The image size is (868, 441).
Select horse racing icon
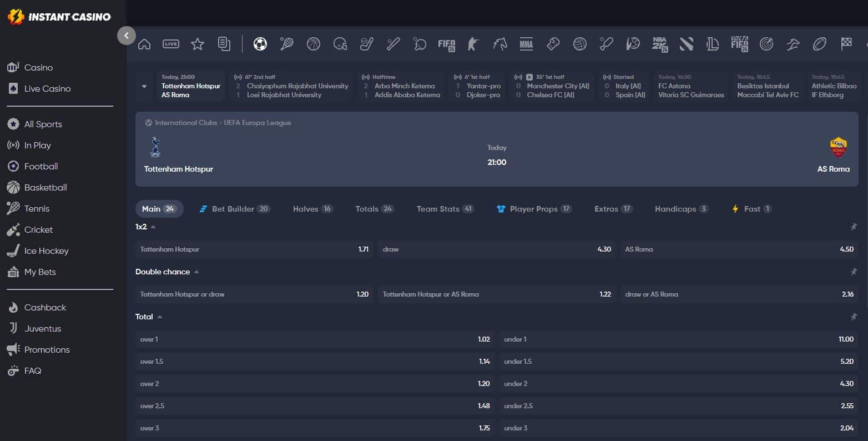(500, 44)
